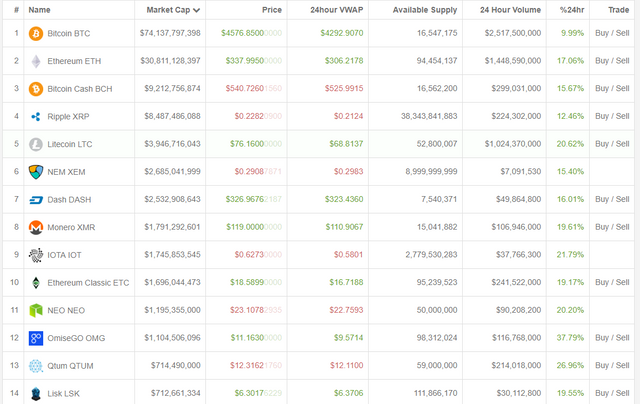Open the Lisk LSK name link

pyautogui.click(x=63, y=394)
